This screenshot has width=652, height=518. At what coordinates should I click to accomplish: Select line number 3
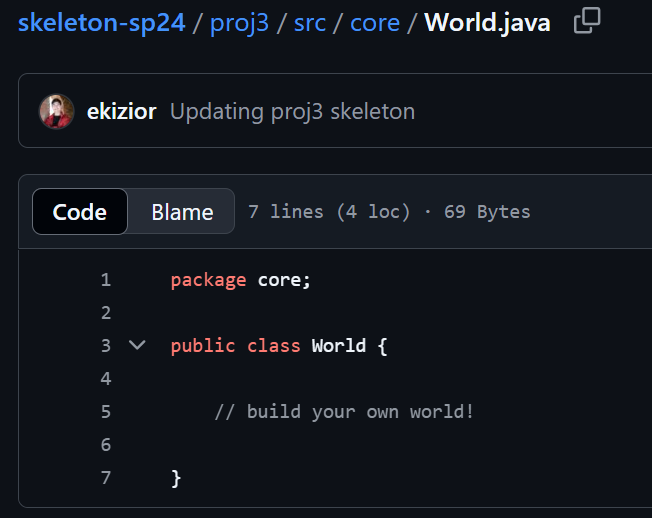coord(106,345)
